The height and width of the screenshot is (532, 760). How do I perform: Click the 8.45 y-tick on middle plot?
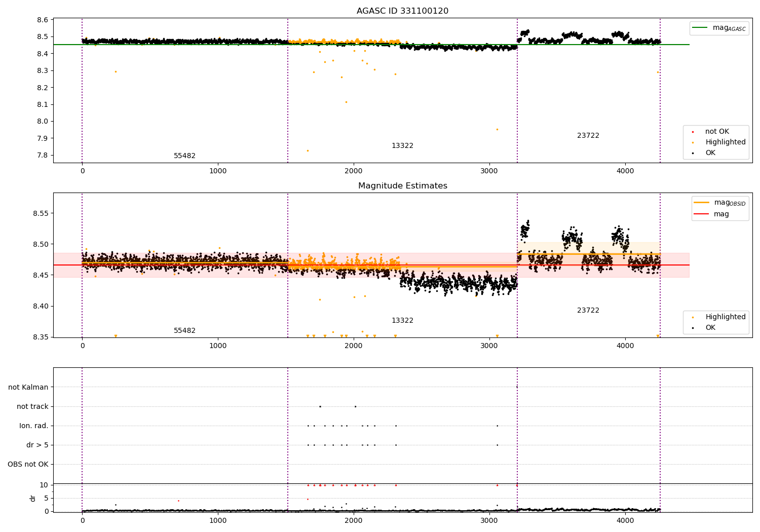[41, 275]
